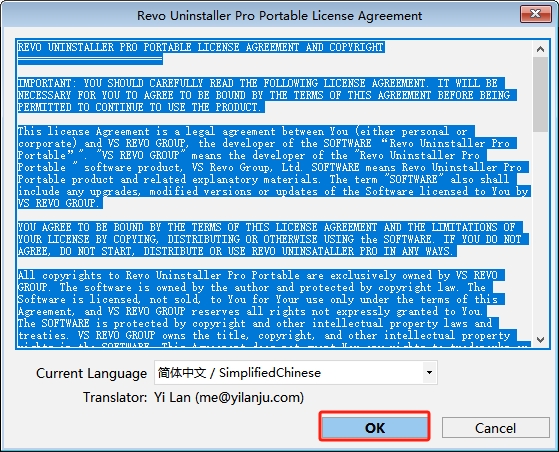Click the 'PERMITTED TO CONTINUE TO USE' line
This screenshot has width=559, height=452.
coord(141,107)
